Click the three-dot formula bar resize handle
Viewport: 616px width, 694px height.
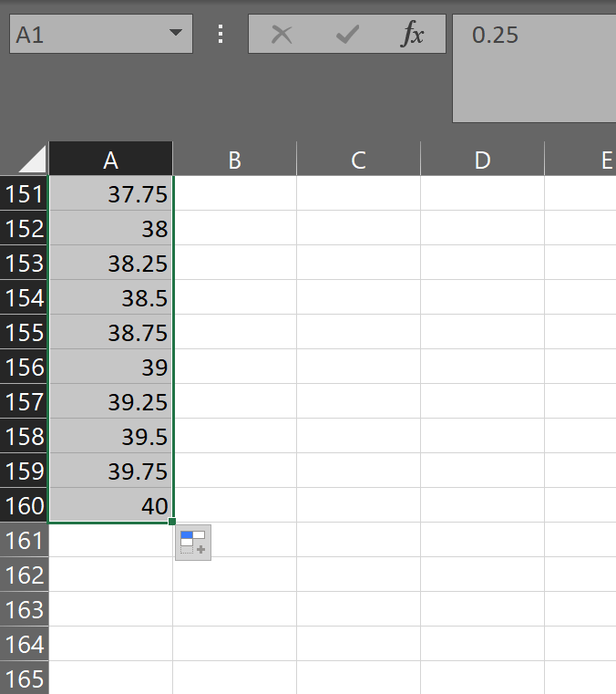click(x=221, y=35)
